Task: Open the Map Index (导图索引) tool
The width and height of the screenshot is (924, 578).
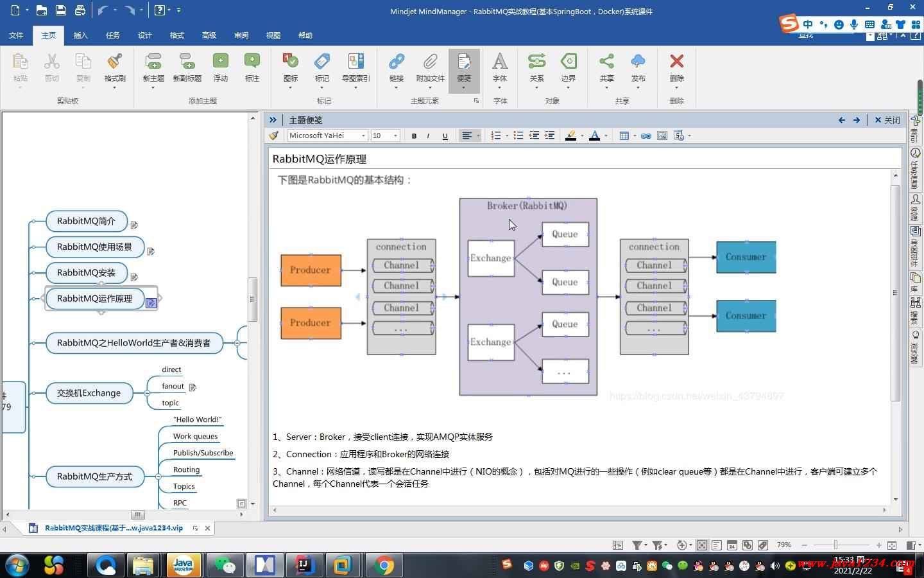Action: coord(355,62)
